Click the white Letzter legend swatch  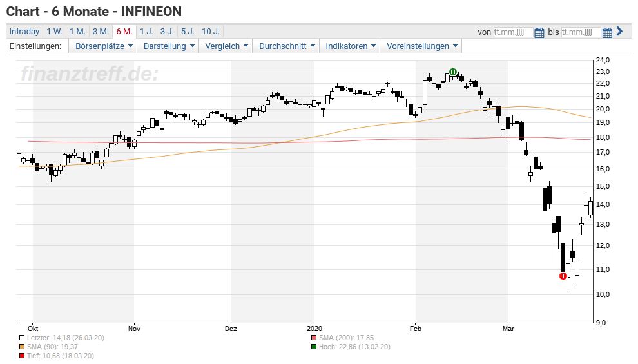click(21, 338)
